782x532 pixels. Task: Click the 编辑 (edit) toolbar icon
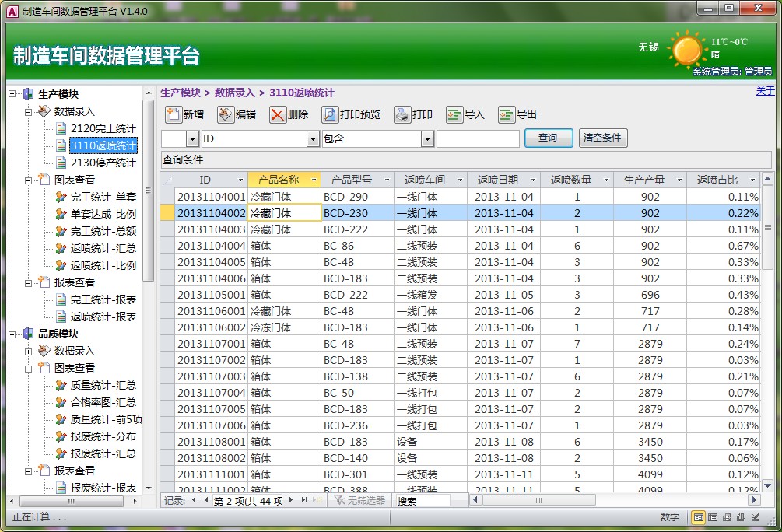pyautogui.click(x=226, y=114)
